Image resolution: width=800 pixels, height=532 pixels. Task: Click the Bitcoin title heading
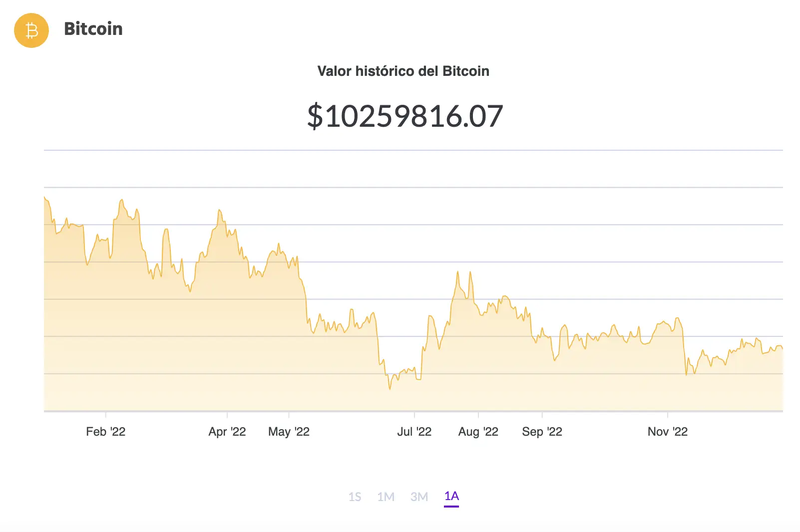[93, 29]
